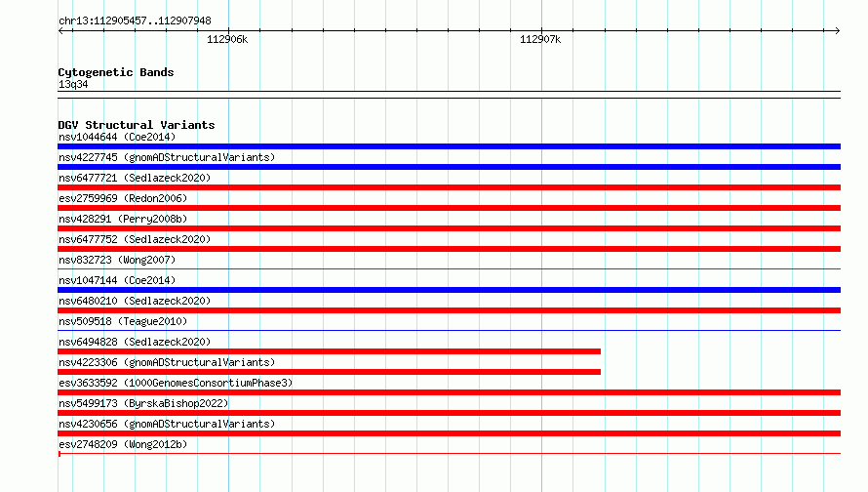Click the thin blue line for nsv509518
The width and height of the screenshot is (868, 492).
pos(449,331)
